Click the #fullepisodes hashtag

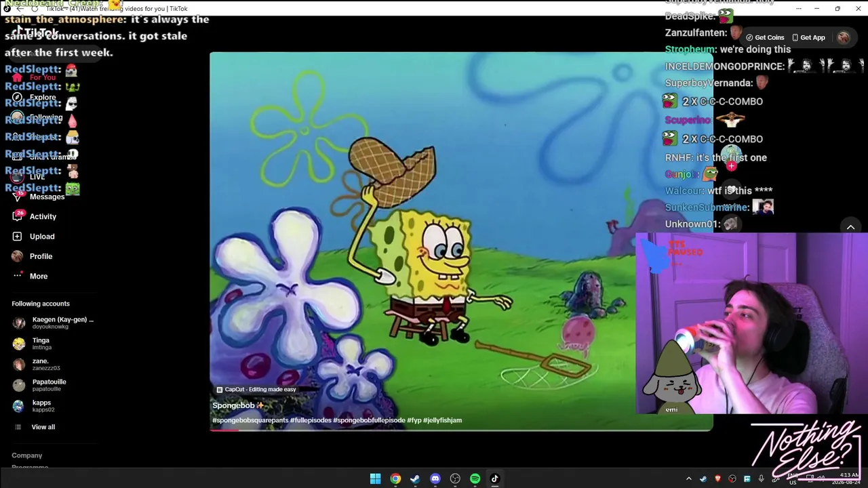(311, 420)
